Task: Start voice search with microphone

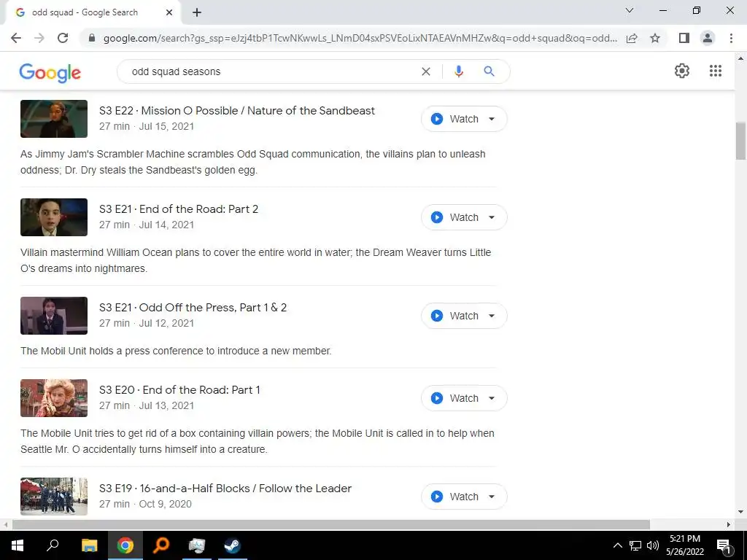Action: pyautogui.click(x=458, y=71)
